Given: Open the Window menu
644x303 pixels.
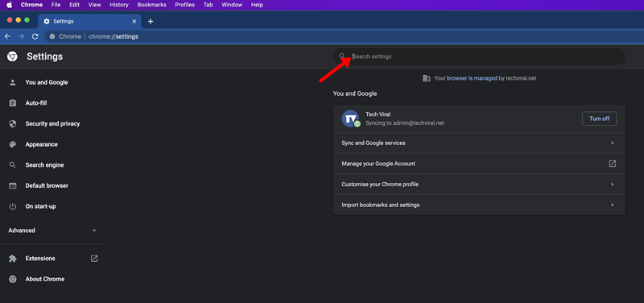Looking at the screenshot, I should (232, 5).
